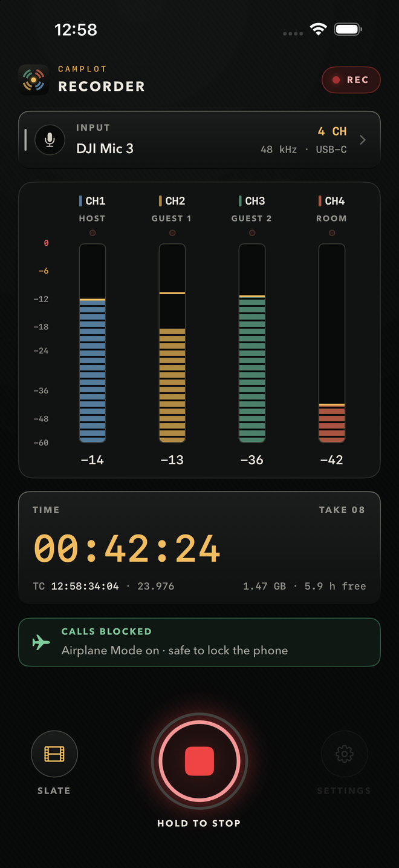The width and height of the screenshot is (399, 868).
Task: Toggle the clip indicator dot under GUEST 2
Action: tap(252, 233)
